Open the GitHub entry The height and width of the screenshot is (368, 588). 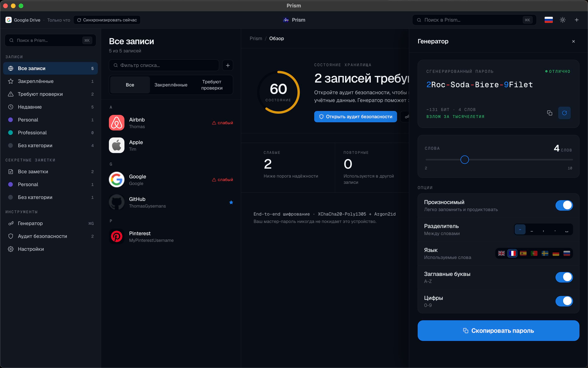[171, 202]
